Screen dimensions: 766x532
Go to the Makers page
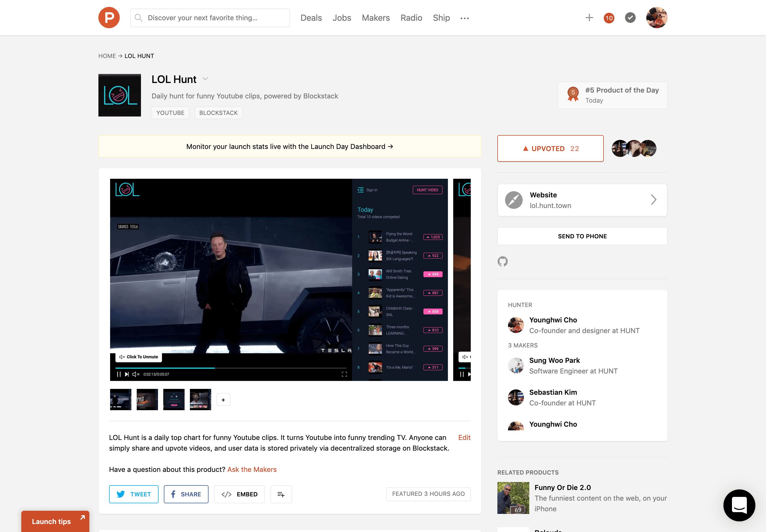pos(376,18)
